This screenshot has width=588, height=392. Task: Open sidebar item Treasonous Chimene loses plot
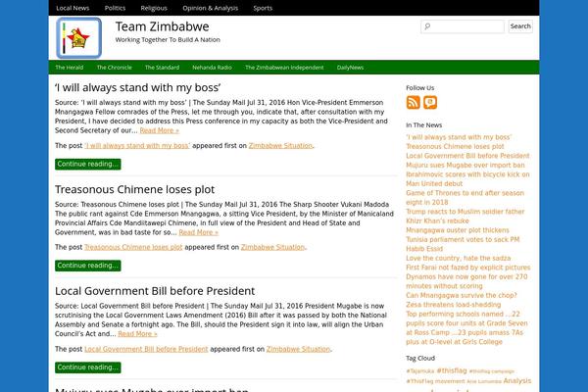coord(455,147)
